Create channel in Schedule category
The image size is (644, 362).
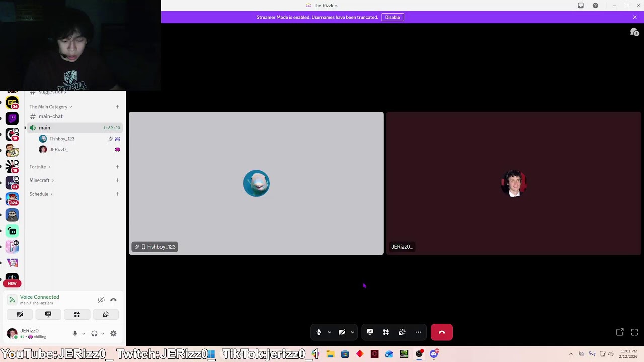pyautogui.click(x=117, y=194)
